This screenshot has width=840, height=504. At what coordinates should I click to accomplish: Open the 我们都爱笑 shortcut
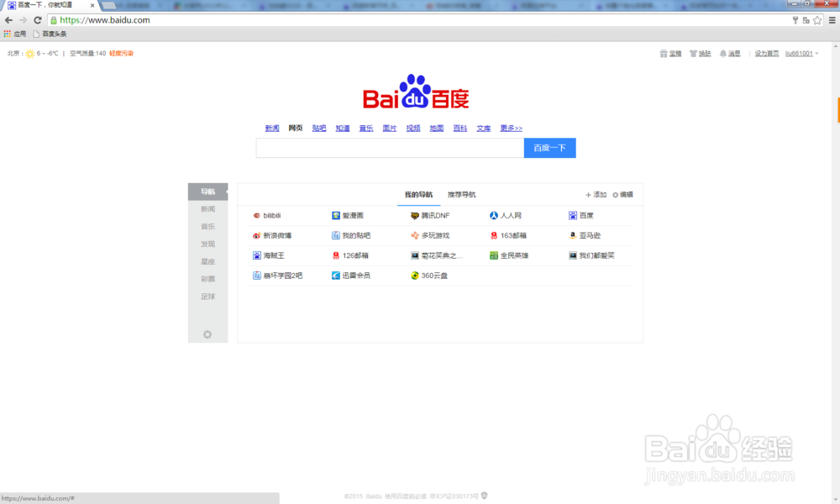(591, 255)
